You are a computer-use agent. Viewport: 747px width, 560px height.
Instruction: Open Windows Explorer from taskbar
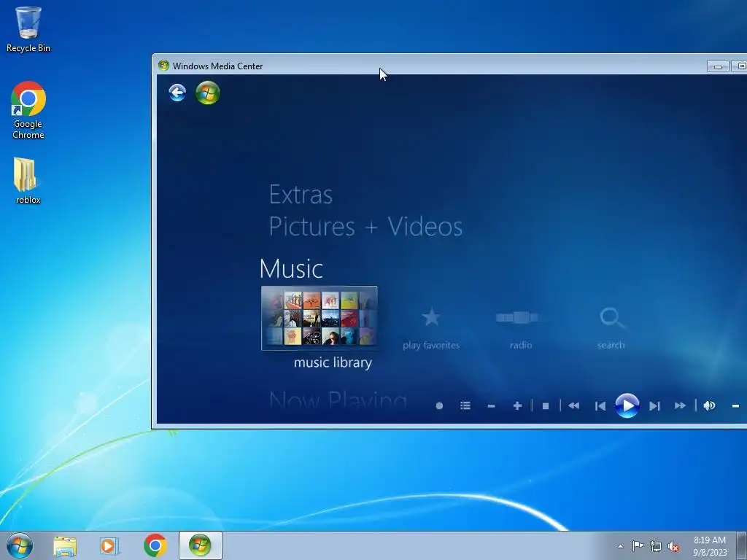[65, 546]
